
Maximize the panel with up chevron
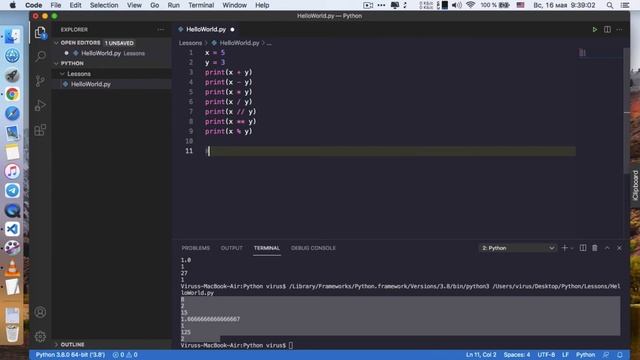pyautogui.click(x=607, y=248)
